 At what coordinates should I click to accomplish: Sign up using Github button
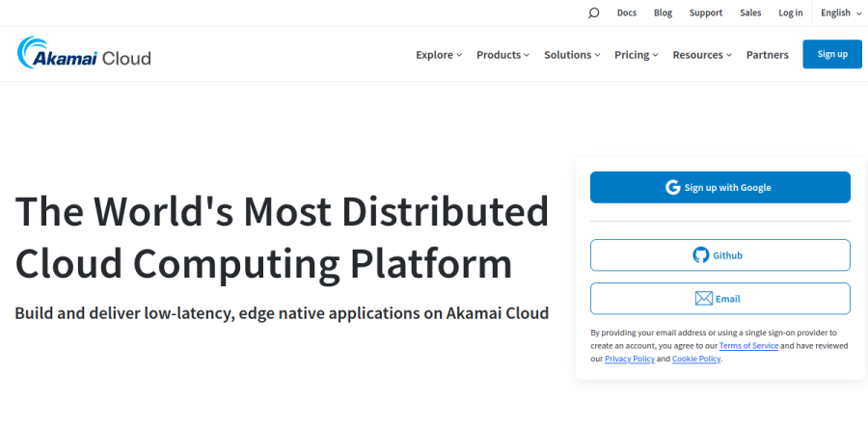[720, 255]
